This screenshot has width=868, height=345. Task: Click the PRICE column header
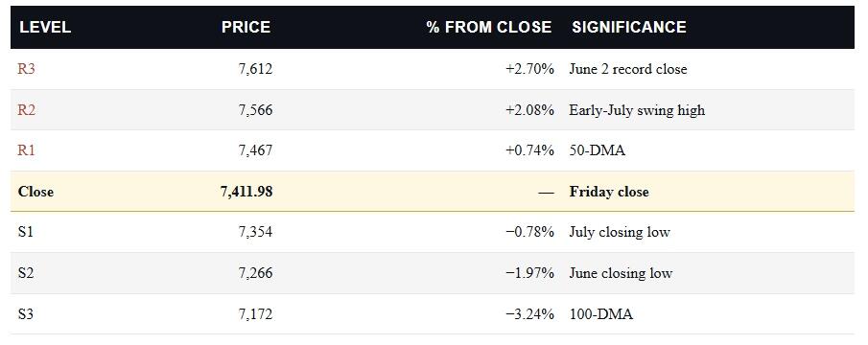click(x=246, y=27)
